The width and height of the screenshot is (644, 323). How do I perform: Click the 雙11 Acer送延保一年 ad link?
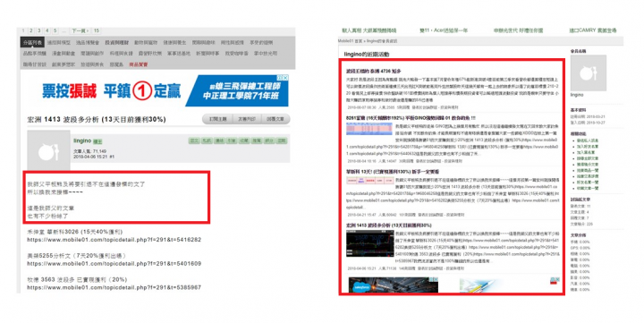click(443, 30)
